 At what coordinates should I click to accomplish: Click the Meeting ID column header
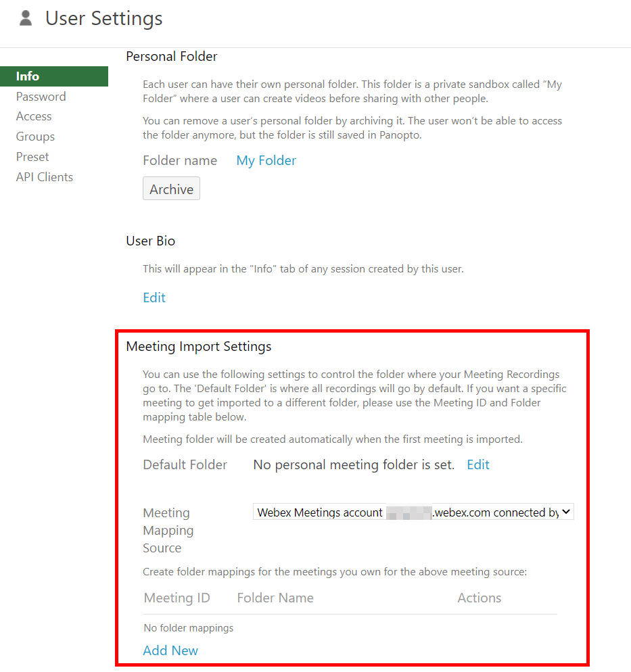tap(177, 598)
